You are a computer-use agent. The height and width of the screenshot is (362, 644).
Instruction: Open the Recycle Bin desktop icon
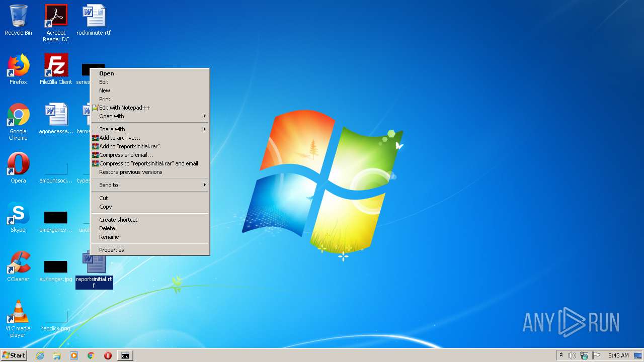18,20
